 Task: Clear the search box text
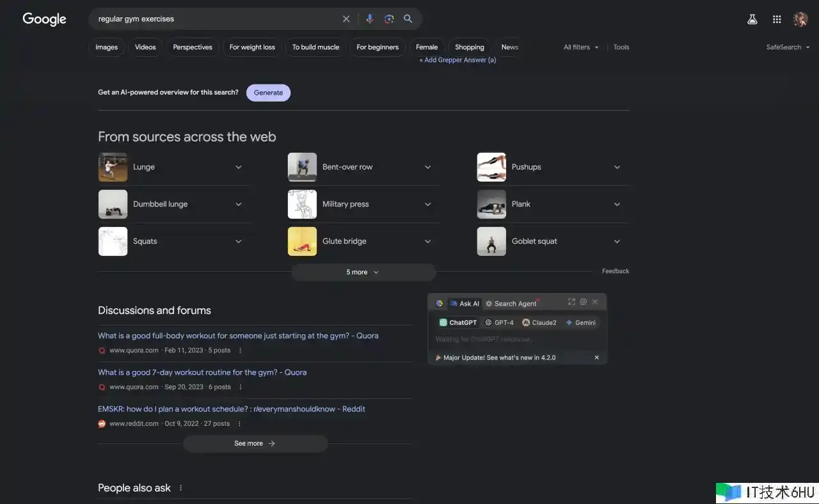(x=346, y=19)
